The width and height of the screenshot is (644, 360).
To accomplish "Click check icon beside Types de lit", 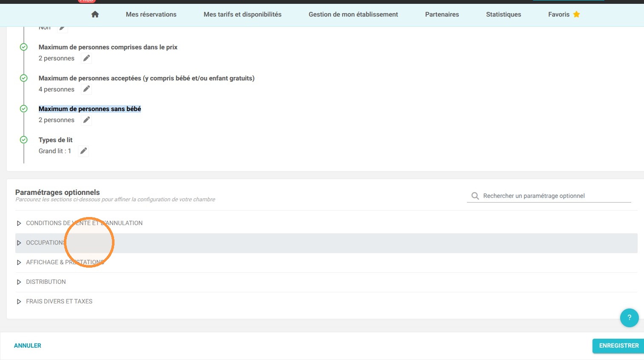I will [24, 140].
